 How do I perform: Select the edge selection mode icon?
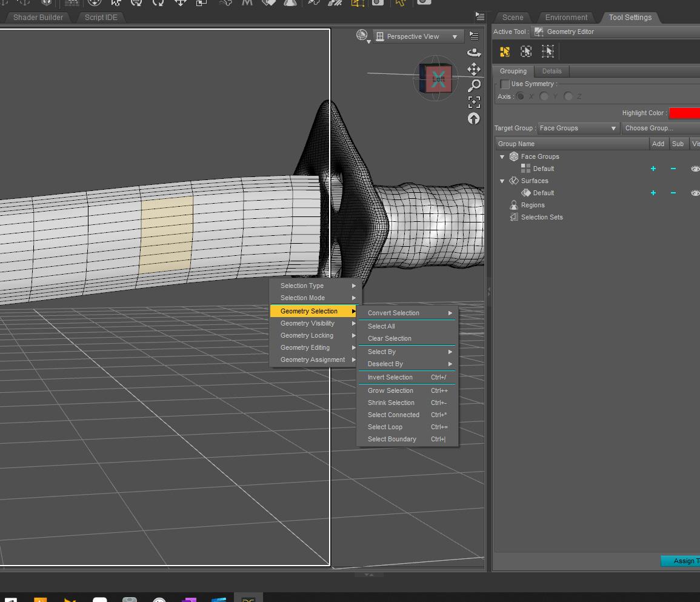tap(526, 52)
